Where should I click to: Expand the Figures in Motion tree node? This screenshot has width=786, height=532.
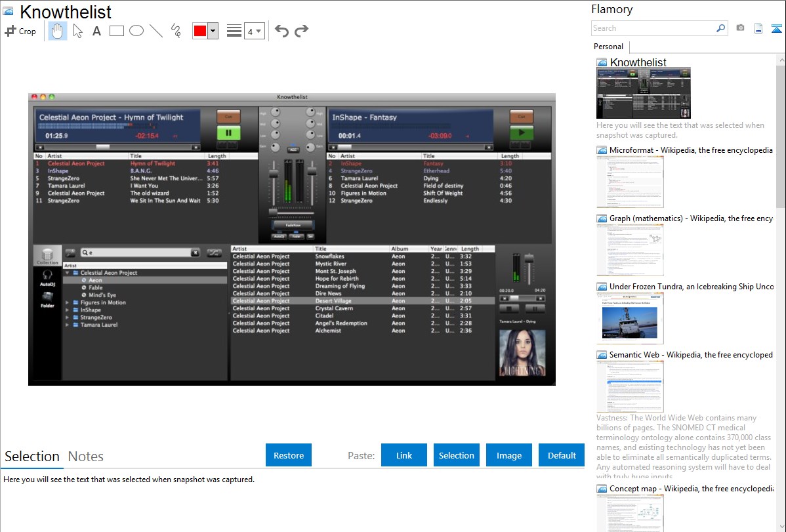point(68,302)
